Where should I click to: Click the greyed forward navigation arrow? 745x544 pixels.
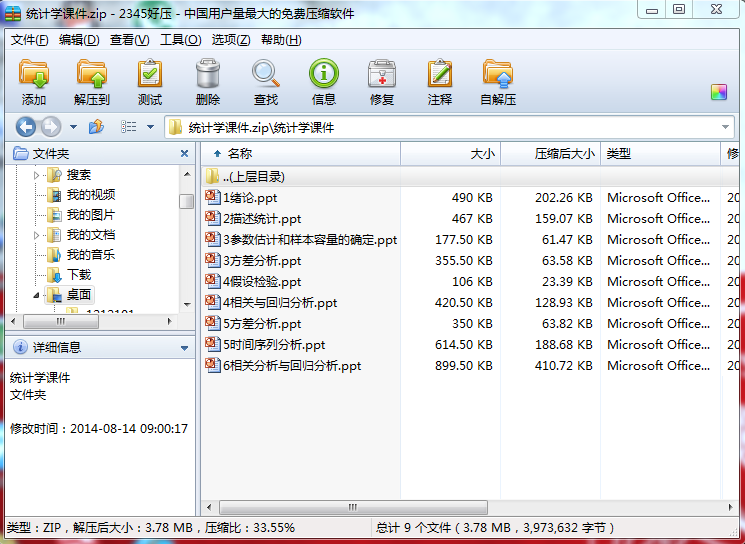51,127
